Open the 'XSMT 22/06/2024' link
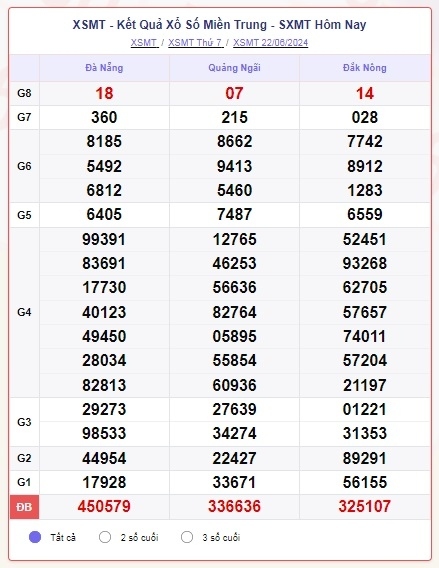 pos(270,43)
